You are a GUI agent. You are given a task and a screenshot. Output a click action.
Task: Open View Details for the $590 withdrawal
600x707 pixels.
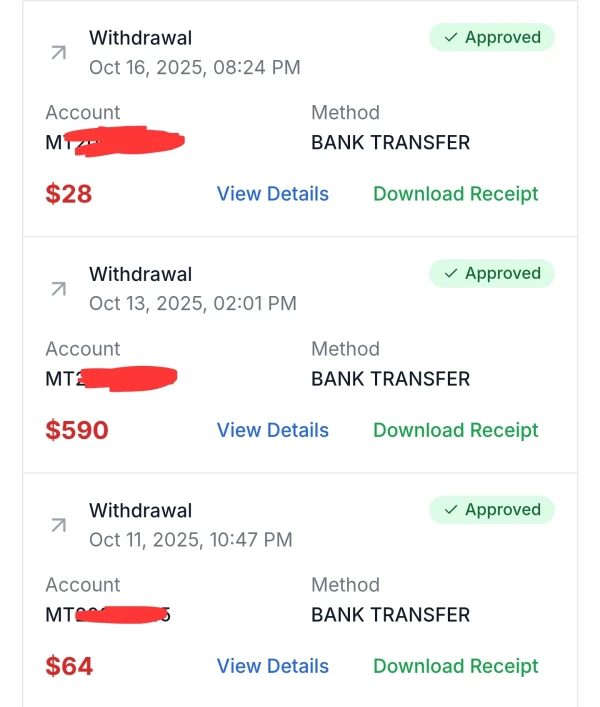click(x=272, y=430)
